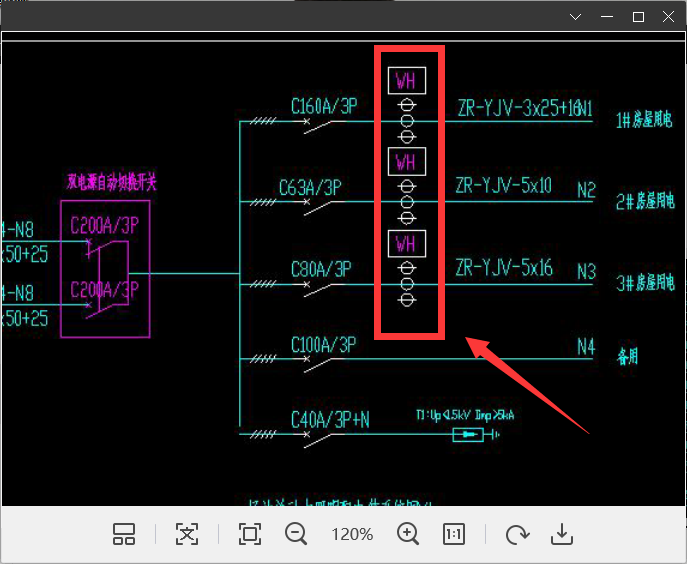Zoom in with the plus magnifier

408,534
